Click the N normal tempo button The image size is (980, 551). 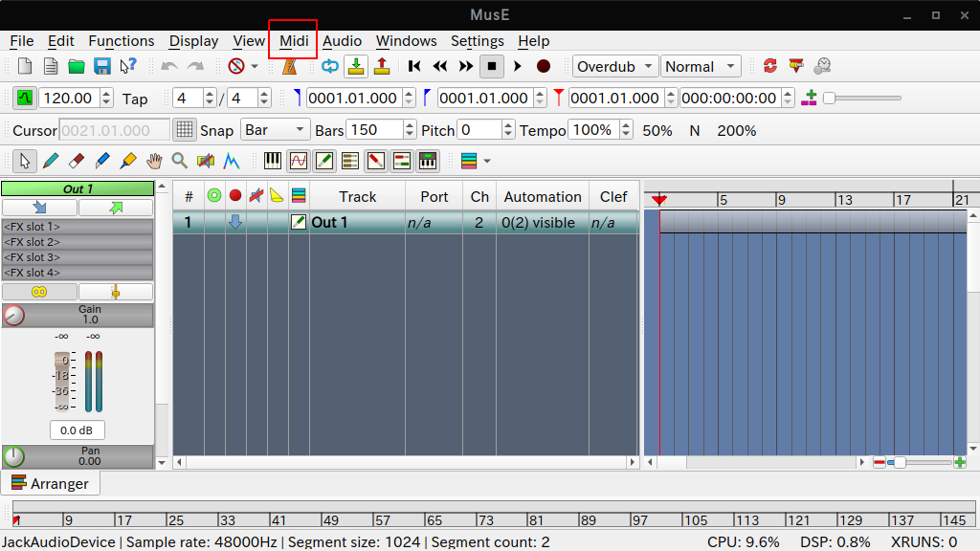[695, 130]
